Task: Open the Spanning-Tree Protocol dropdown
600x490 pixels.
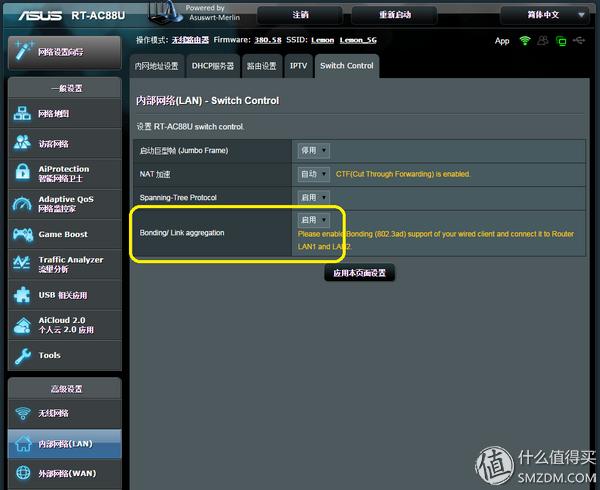Action: 313,197
